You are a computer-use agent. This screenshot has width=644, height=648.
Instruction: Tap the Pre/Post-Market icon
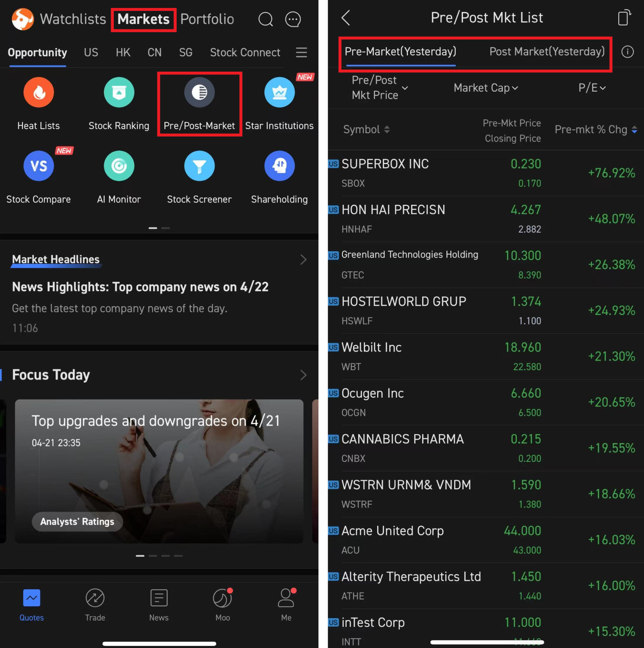click(199, 93)
